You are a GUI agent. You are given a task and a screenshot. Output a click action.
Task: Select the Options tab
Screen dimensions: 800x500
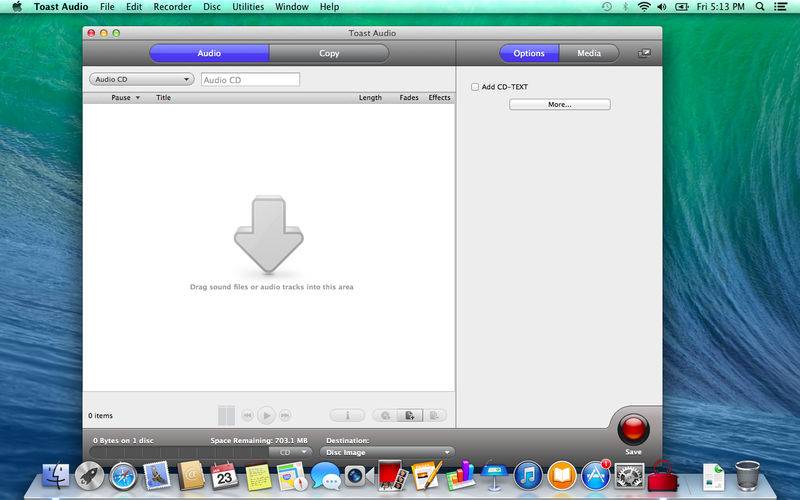[529, 53]
